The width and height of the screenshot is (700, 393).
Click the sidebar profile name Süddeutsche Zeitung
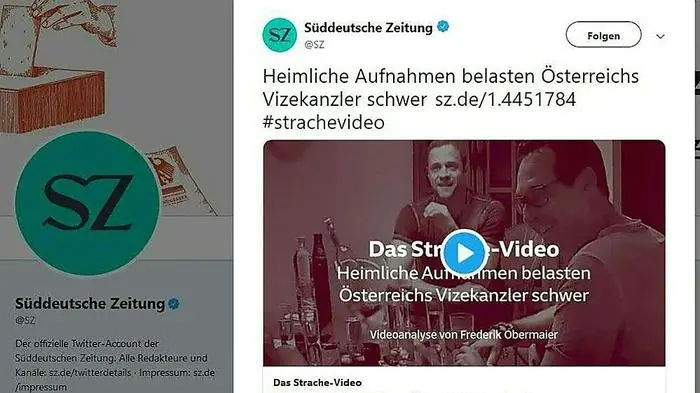click(x=90, y=304)
